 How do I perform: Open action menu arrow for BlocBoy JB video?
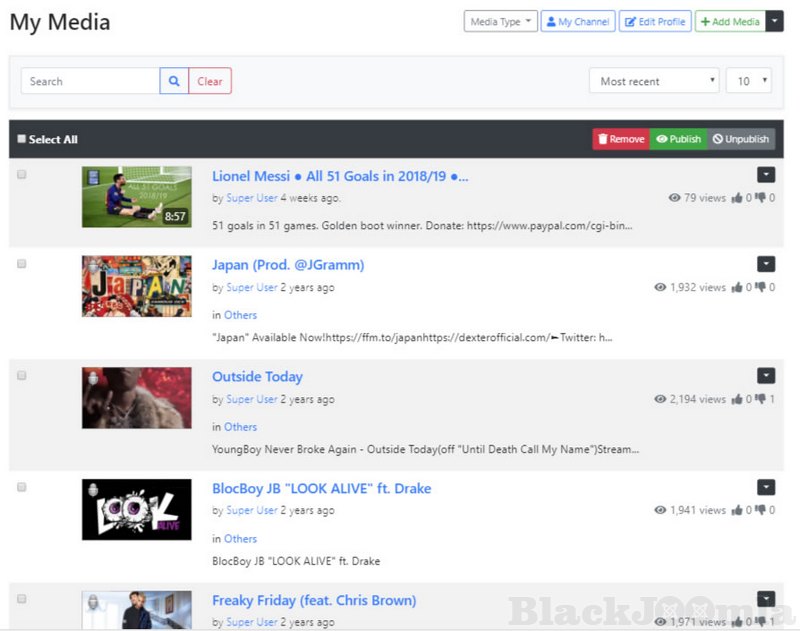[766, 487]
